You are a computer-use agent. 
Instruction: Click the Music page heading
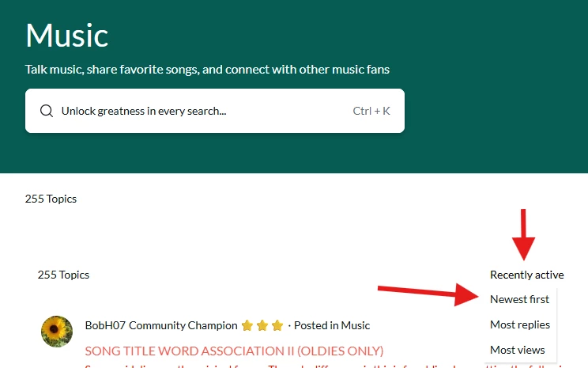point(66,36)
